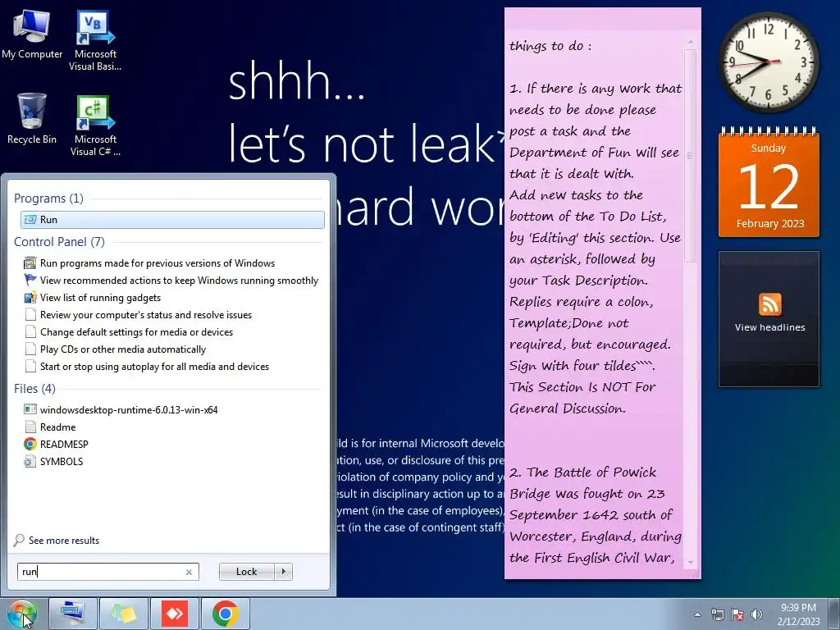Click the sticky note scroll up arrow
The width and height of the screenshot is (840, 630).
tap(691, 42)
